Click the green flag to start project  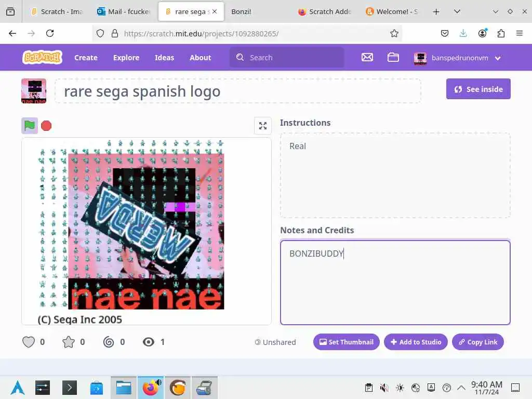[x=30, y=126]
